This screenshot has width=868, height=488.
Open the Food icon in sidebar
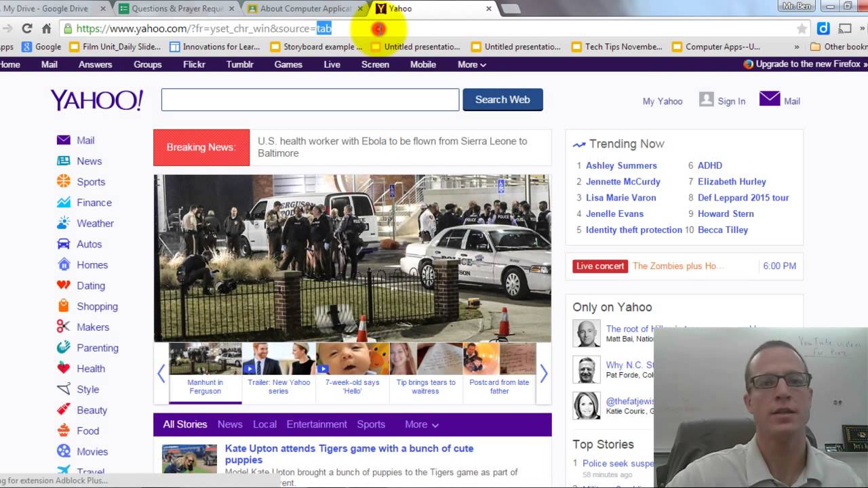click(64, 430)
